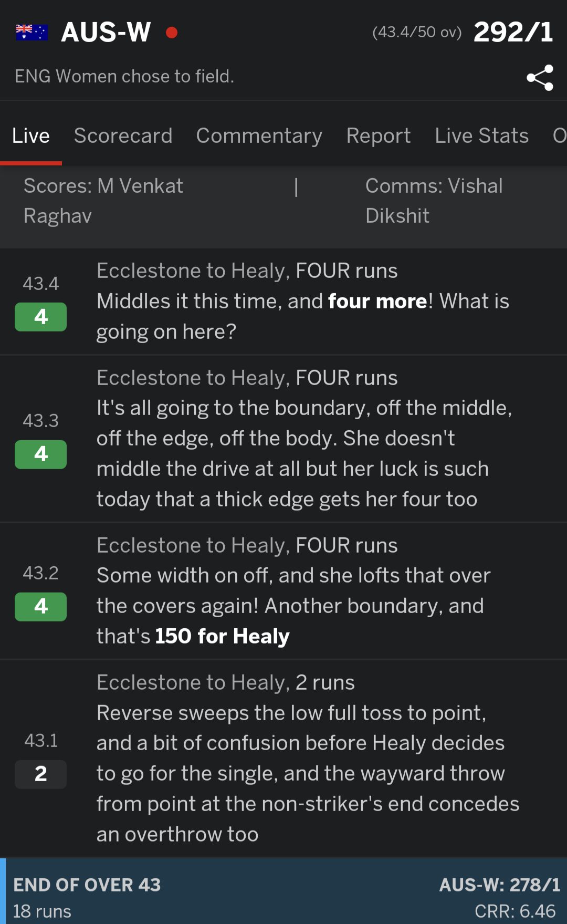Image resolution: width=567 pixels, height=924 pixels.
Task: Tap the 'four more' commentary entry
Action: point(302,302)
